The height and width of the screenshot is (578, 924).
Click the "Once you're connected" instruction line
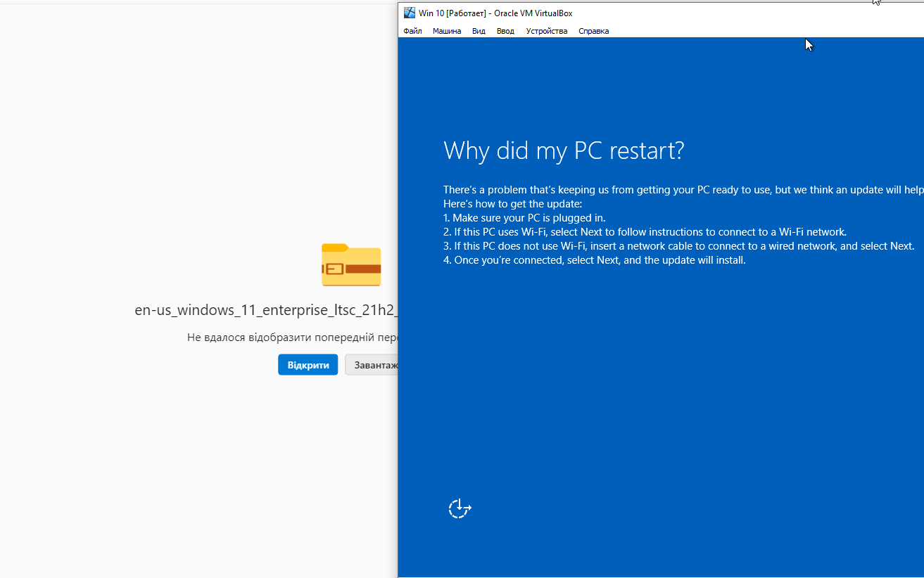coord(595,260)
